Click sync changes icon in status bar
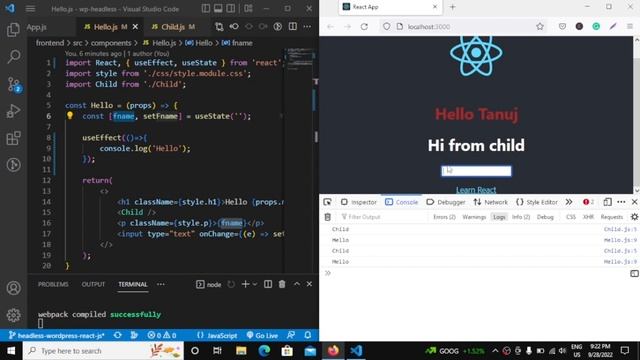 click(118, 335)
